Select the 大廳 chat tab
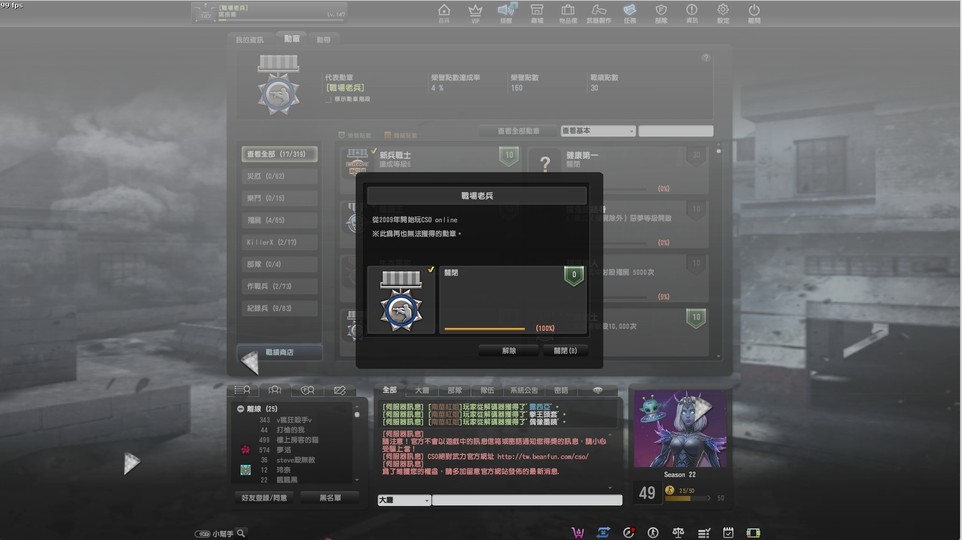This screenshot has width=962, height=540. click(422, 390)
